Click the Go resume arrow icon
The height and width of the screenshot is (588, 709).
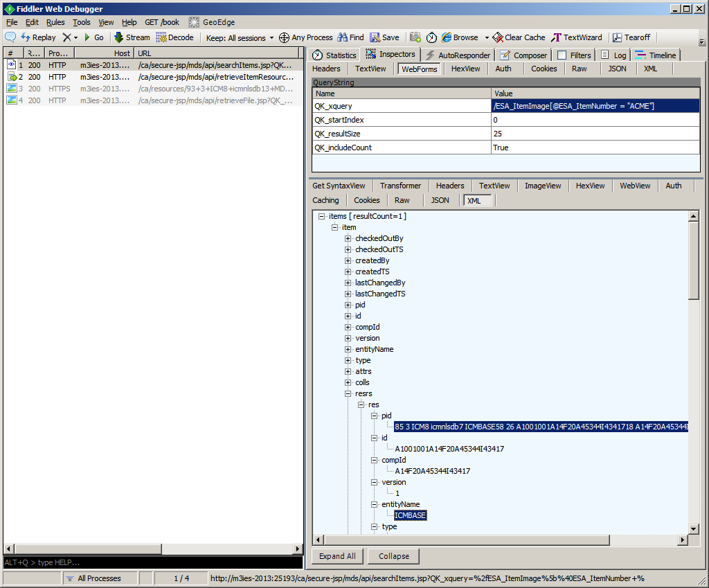click(x=87, y=37)
